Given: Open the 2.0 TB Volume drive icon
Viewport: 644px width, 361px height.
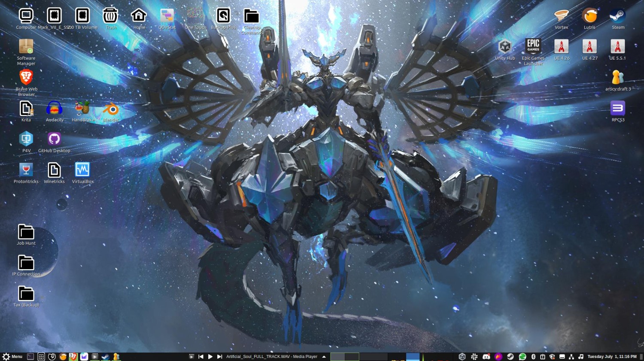Looking at the screenshot, I should click(82, 18).
